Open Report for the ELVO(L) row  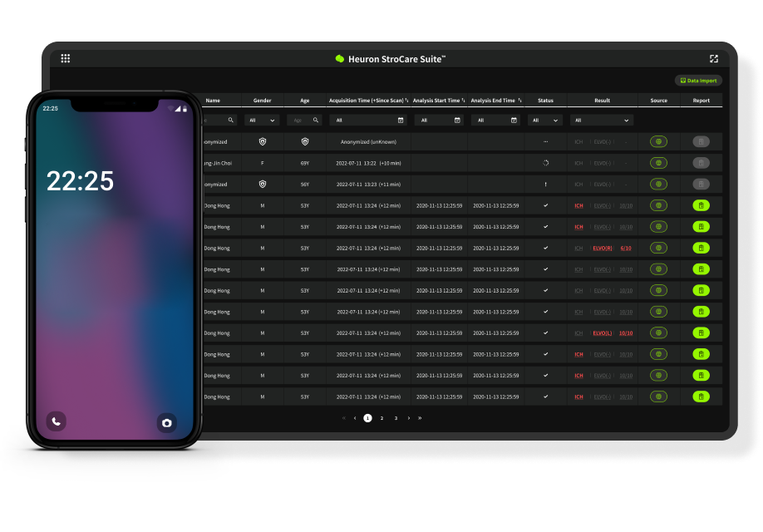pos(701,333)
